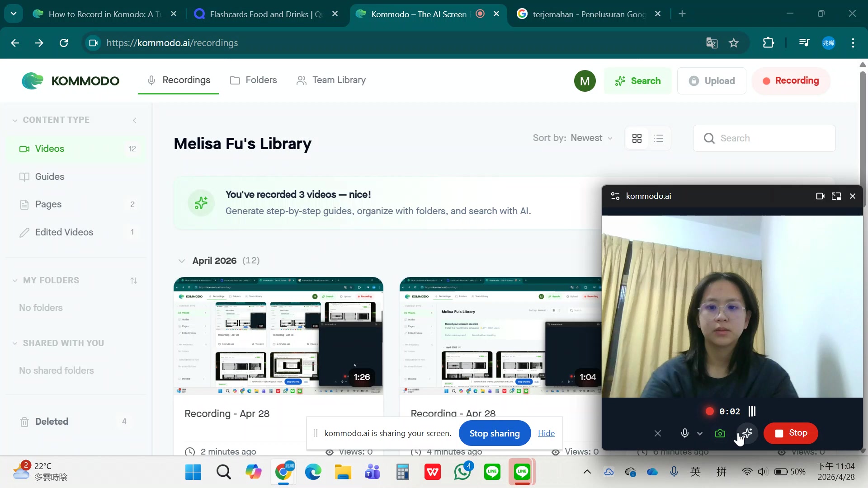Open the Team Library tab
Screen dimensions: 868x488
331,80
